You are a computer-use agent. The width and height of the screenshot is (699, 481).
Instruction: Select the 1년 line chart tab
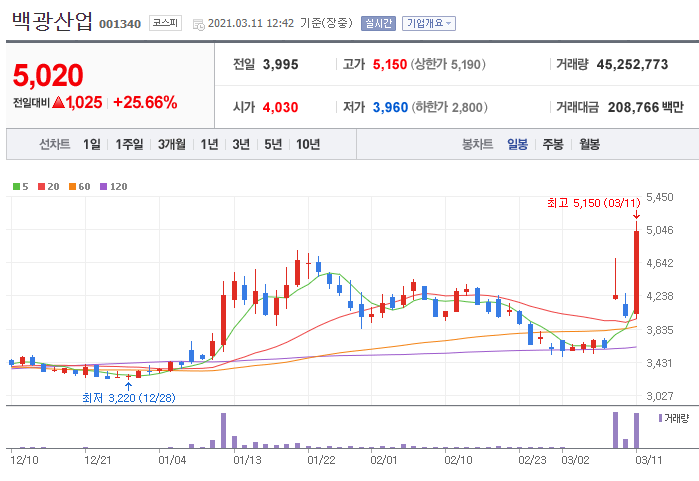pos(209,144)
